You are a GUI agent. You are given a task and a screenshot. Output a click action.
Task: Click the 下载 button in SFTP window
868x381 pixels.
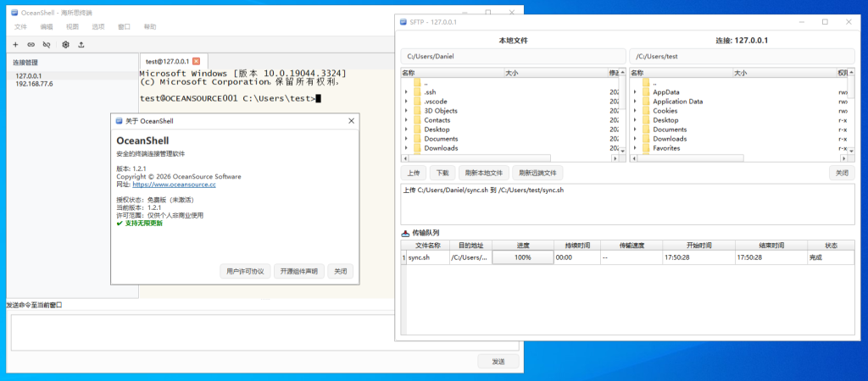point(442,173)
